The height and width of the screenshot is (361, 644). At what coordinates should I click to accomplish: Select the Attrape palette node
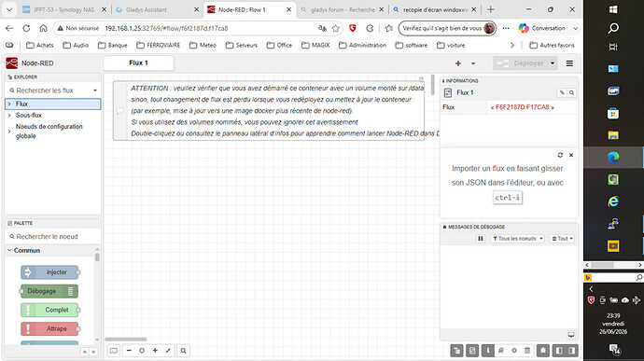tap(49, 328)
